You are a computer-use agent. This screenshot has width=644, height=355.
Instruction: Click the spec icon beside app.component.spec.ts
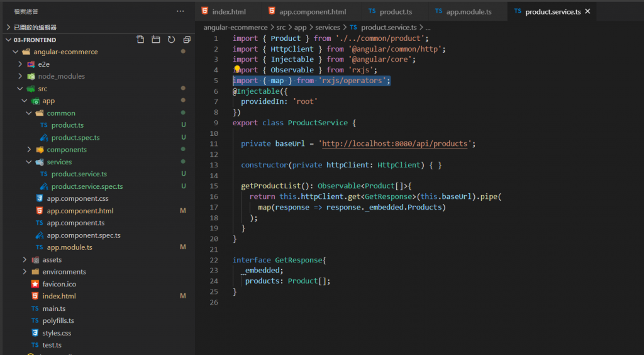pos(40,235)
